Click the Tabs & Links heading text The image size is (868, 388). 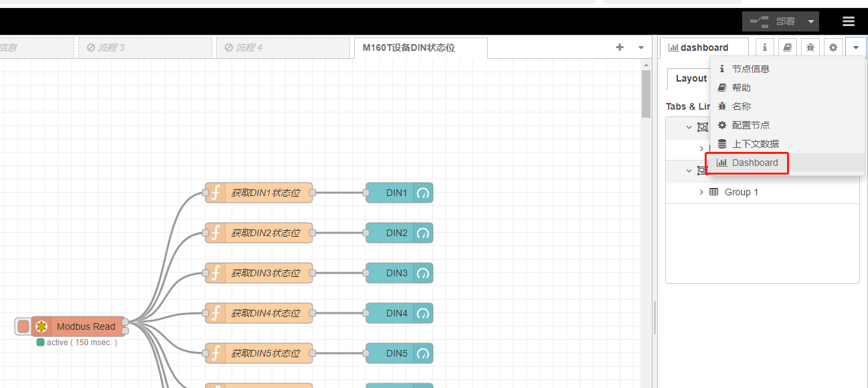(688, 106)
